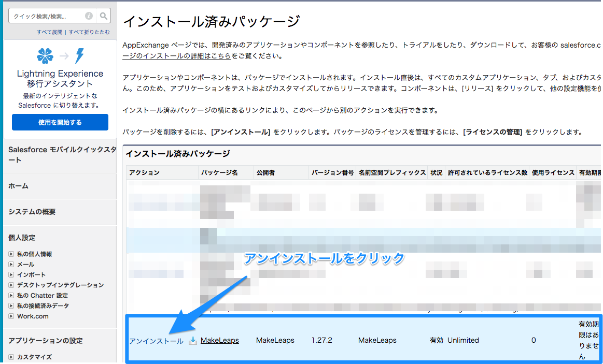The image size is (603, 364).
Task: Expand 私の接続済みデータ tree arrow
Action: click(11, 305)
